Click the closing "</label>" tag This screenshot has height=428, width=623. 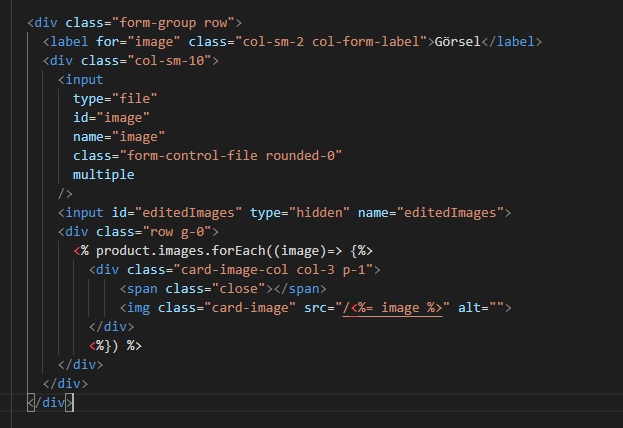512,42
